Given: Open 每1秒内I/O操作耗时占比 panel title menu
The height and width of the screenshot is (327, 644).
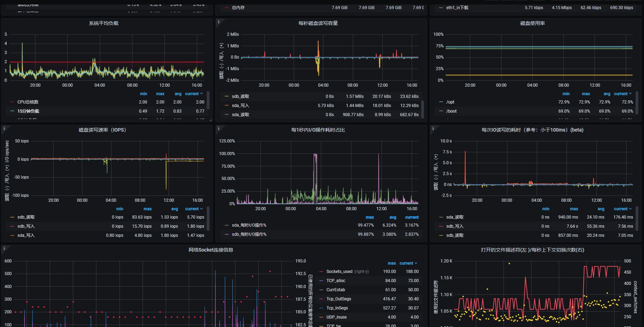Looking at the screenshot, I should pyautogui.click(x=318, y=130).
